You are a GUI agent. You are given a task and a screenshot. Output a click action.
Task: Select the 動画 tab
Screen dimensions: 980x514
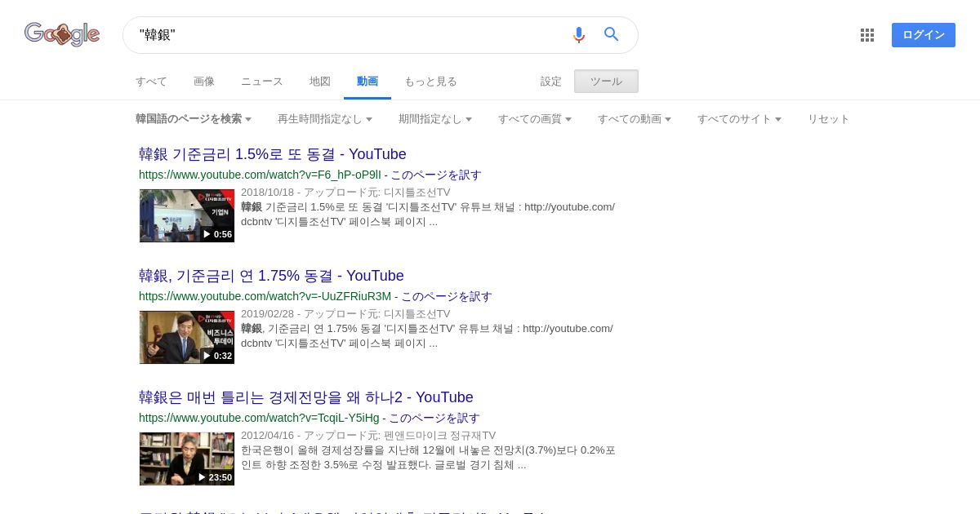367,82
